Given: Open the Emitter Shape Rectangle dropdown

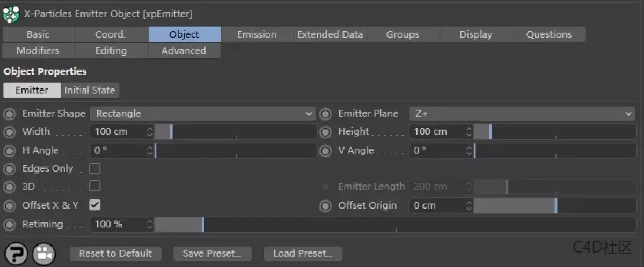Looking at the screenshot, I should point(203,114).
